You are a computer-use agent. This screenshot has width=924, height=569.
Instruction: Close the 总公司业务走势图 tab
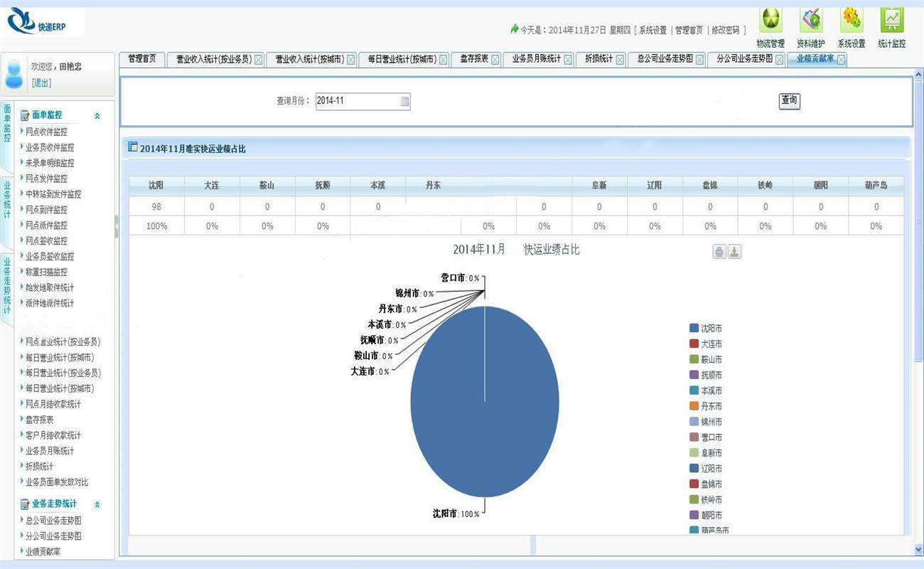click(699, 60)
